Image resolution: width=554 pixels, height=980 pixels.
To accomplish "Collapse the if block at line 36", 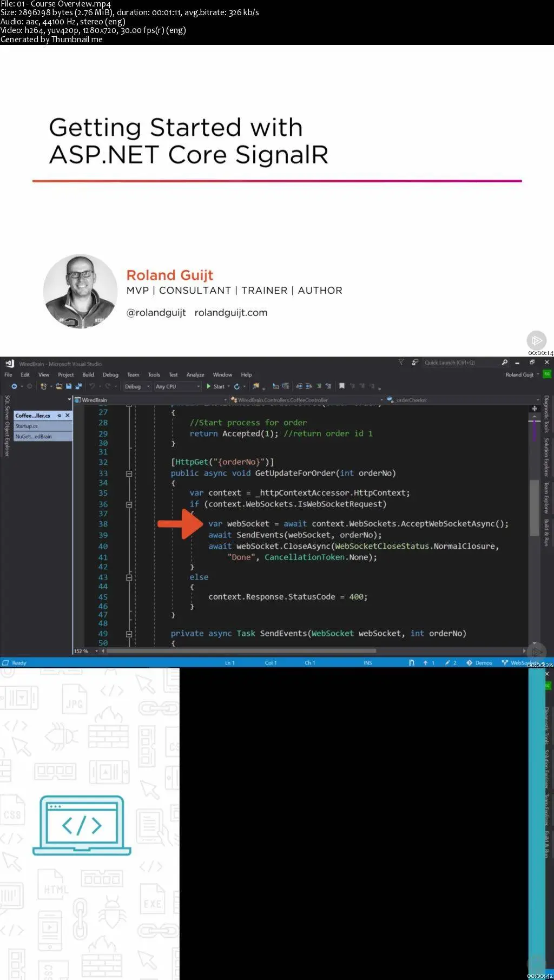I will [x=129, y=504].
